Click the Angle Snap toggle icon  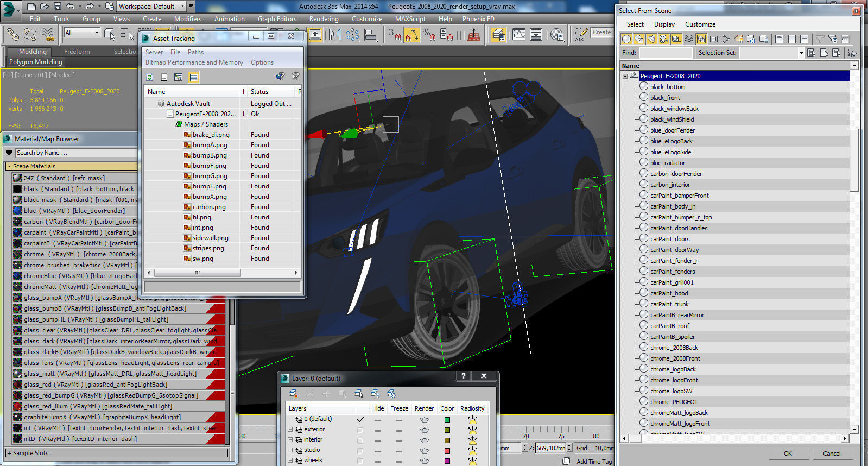tap(412, 35)
